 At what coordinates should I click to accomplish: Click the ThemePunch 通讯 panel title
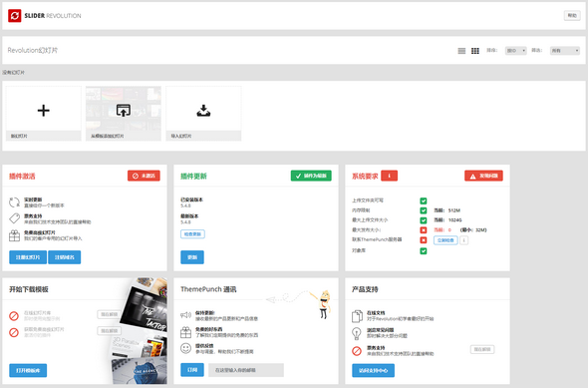pyautogui.click(x=208, y=289)
